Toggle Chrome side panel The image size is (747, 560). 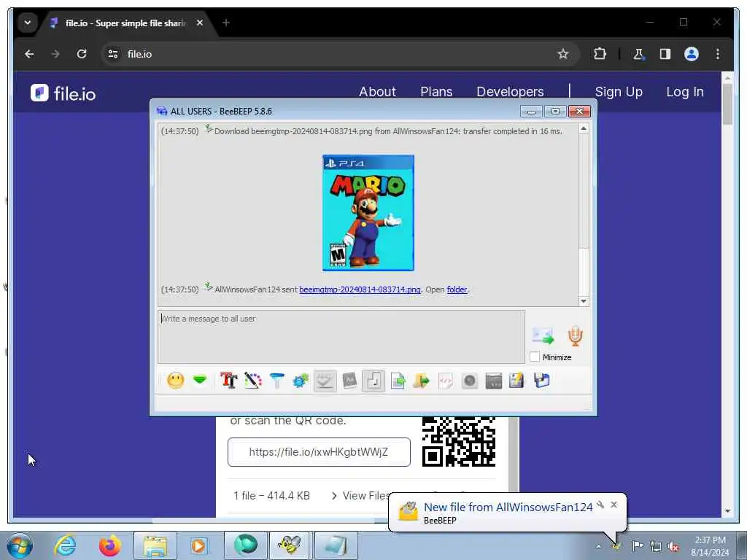pyautogui.click(x=665, y=54)
